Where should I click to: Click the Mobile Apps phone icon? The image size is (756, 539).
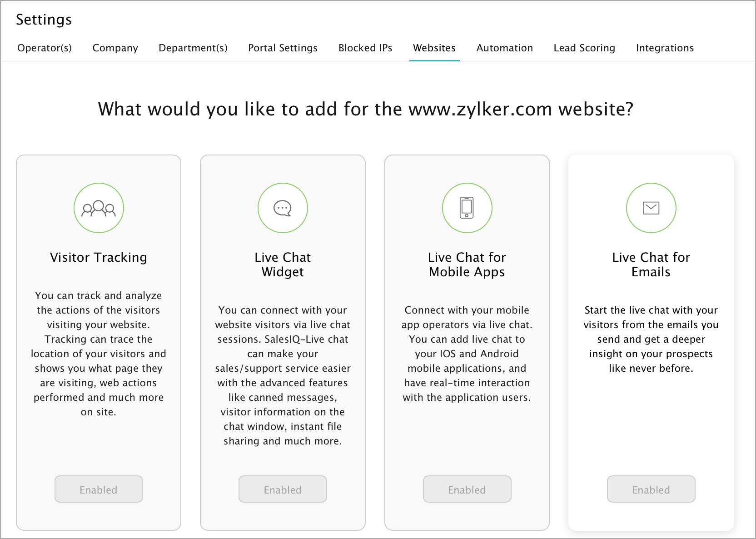[x=467, y=208]
